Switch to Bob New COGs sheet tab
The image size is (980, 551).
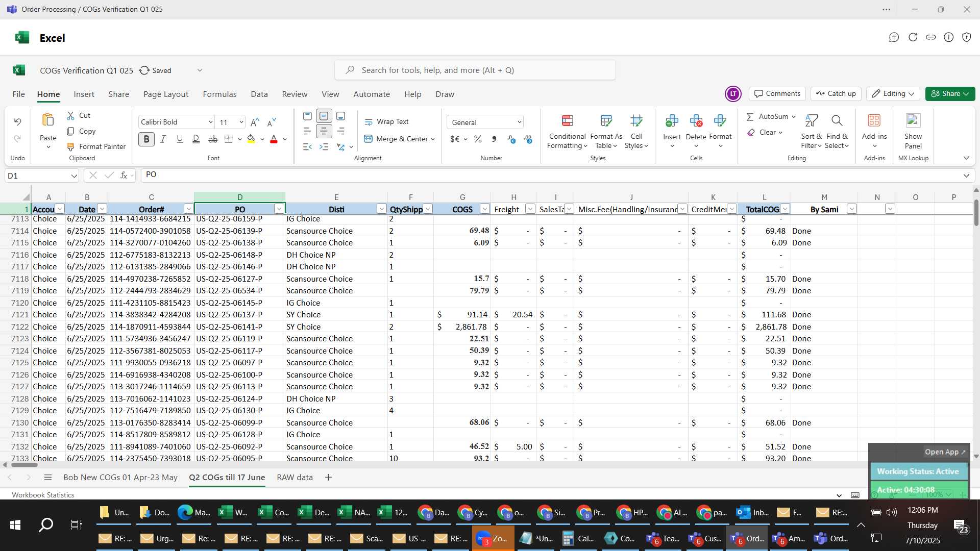pyautogui.click(x=120, y=478)
